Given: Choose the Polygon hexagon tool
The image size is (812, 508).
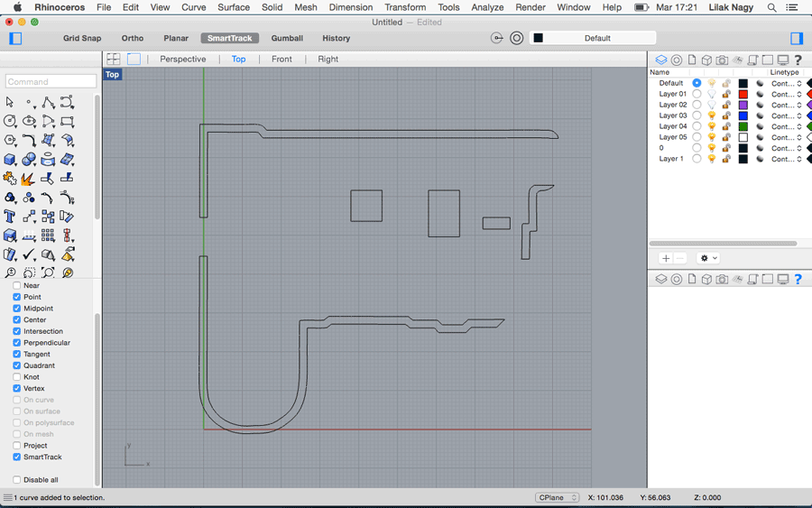Looking at the screenshot, I should 9,141.
